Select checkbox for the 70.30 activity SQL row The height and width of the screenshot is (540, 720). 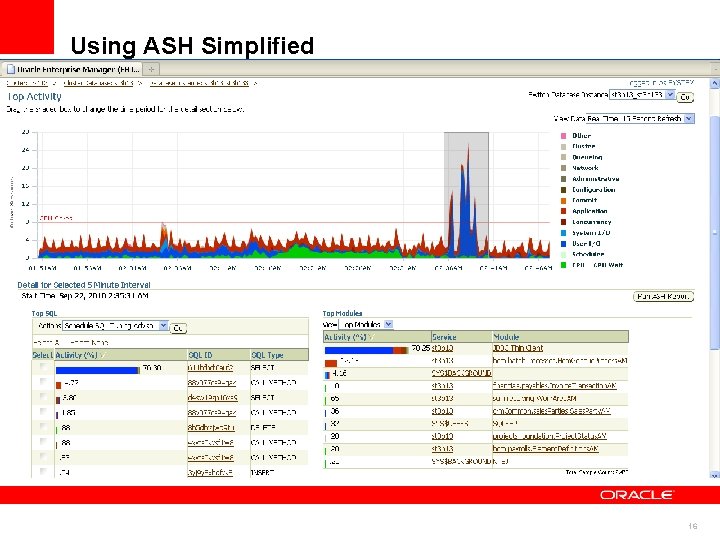pyautogui.click(x=43, y=366)
